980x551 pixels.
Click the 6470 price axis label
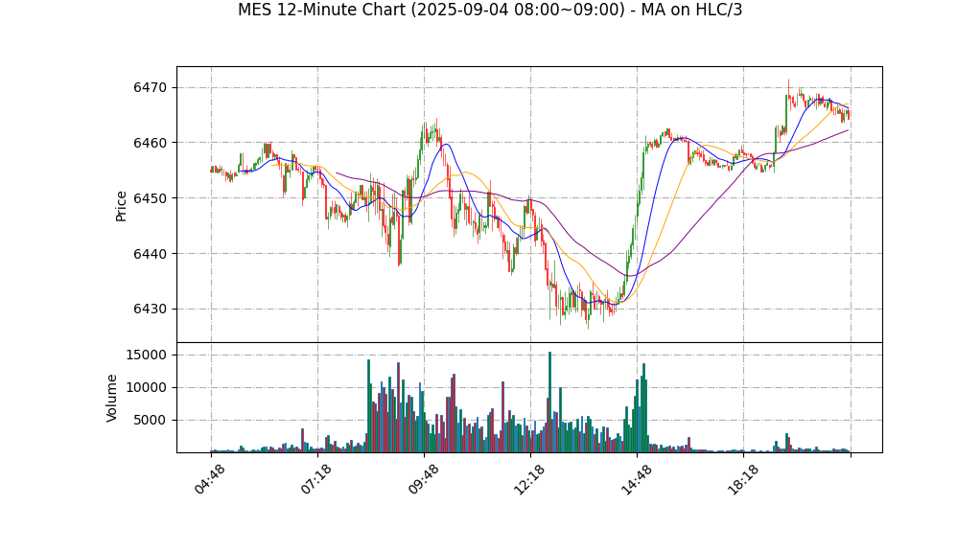150,87
